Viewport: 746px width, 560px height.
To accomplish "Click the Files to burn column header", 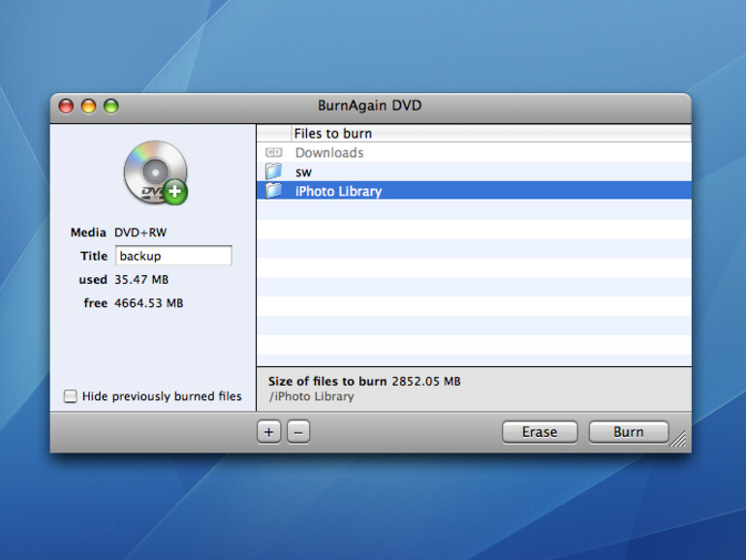I will point(490,134).
